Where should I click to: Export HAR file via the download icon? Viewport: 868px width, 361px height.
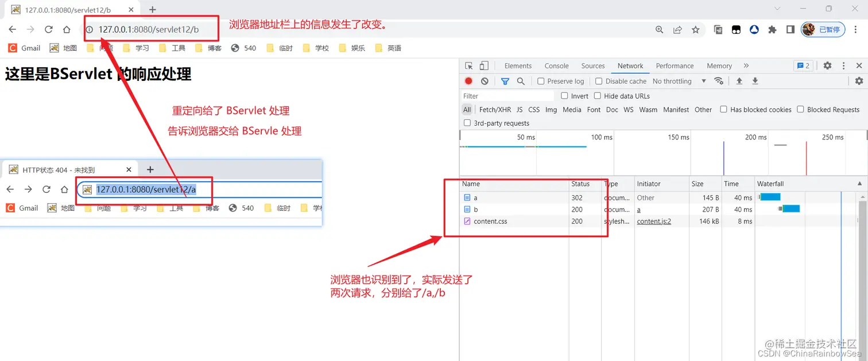coord(754,81)
